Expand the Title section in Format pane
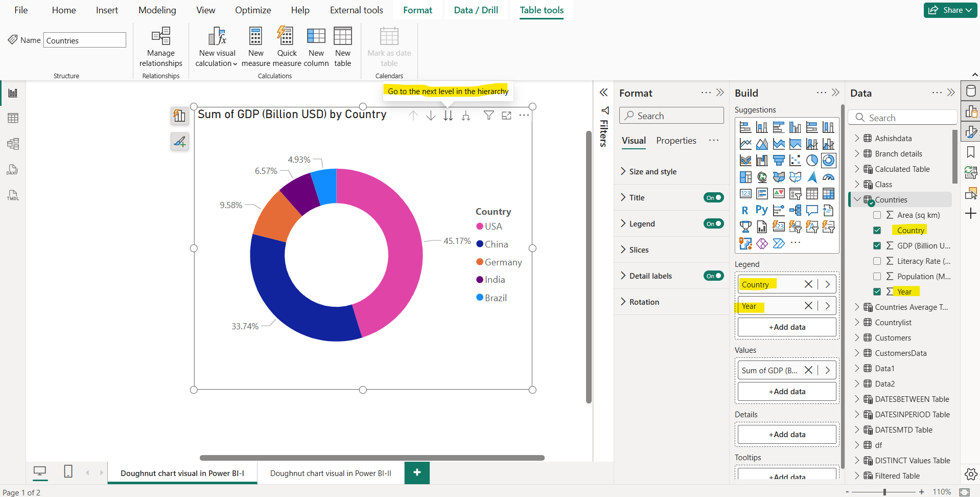This screenshot has width=980, height=497. tap(623, 197)
